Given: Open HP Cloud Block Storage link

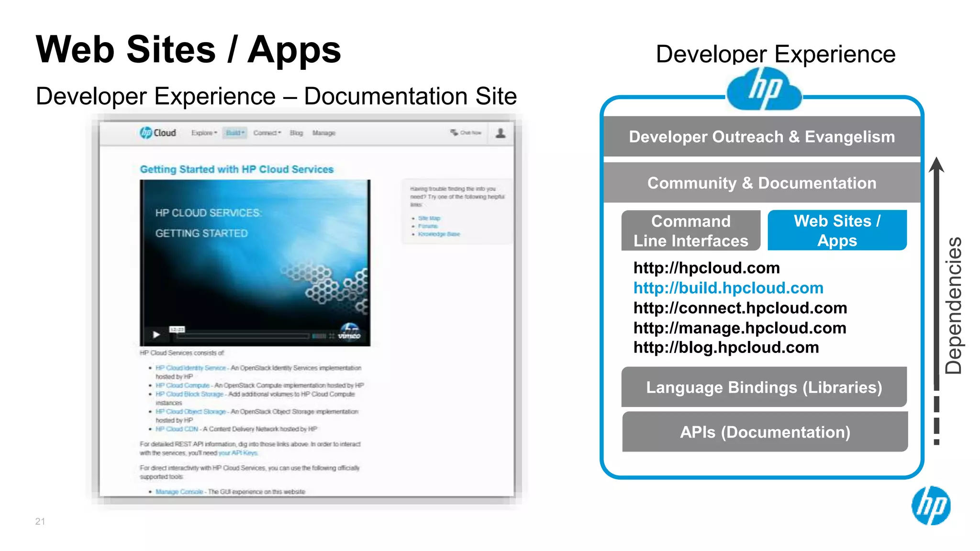Looking at the screenshot, I should click(x=189, y=394).
